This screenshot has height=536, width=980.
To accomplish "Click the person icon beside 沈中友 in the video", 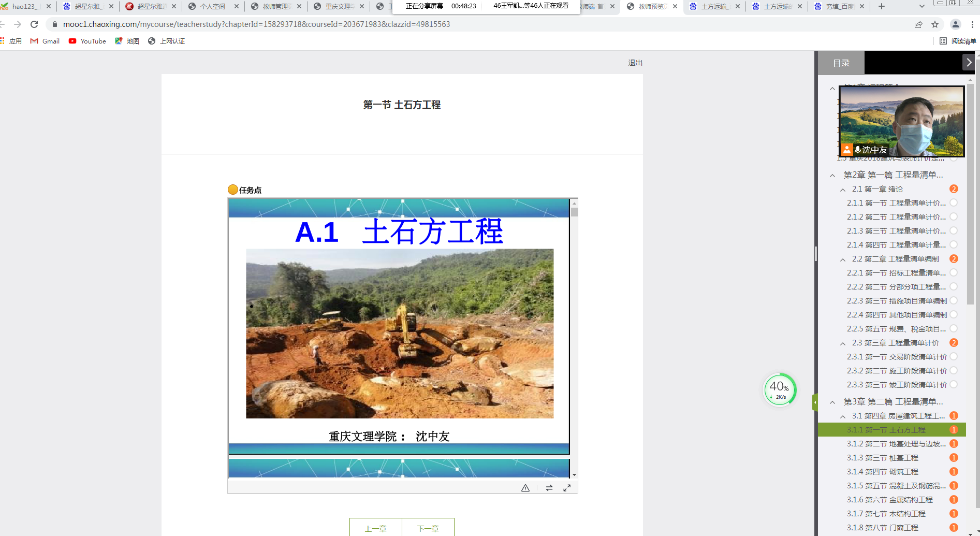I will coord(847,150).
